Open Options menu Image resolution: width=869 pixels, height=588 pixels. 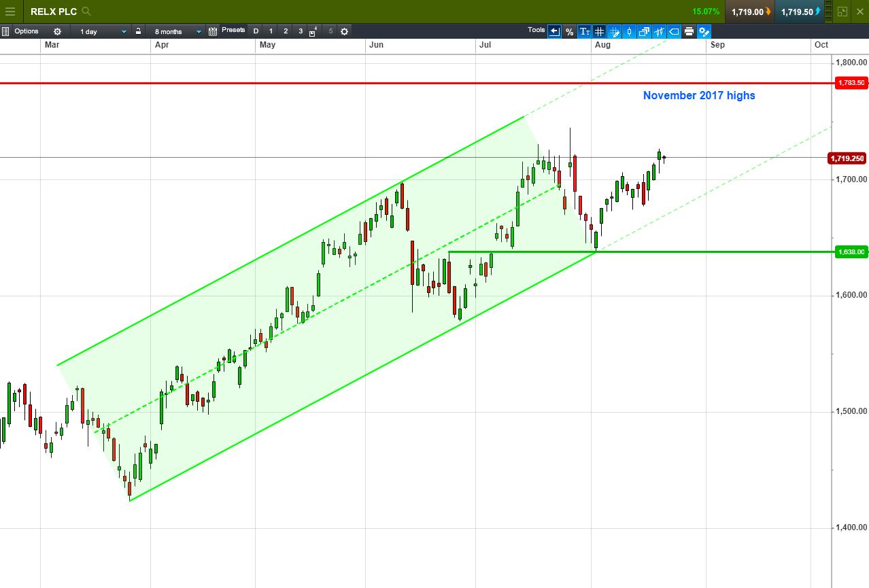click(27, 31)
